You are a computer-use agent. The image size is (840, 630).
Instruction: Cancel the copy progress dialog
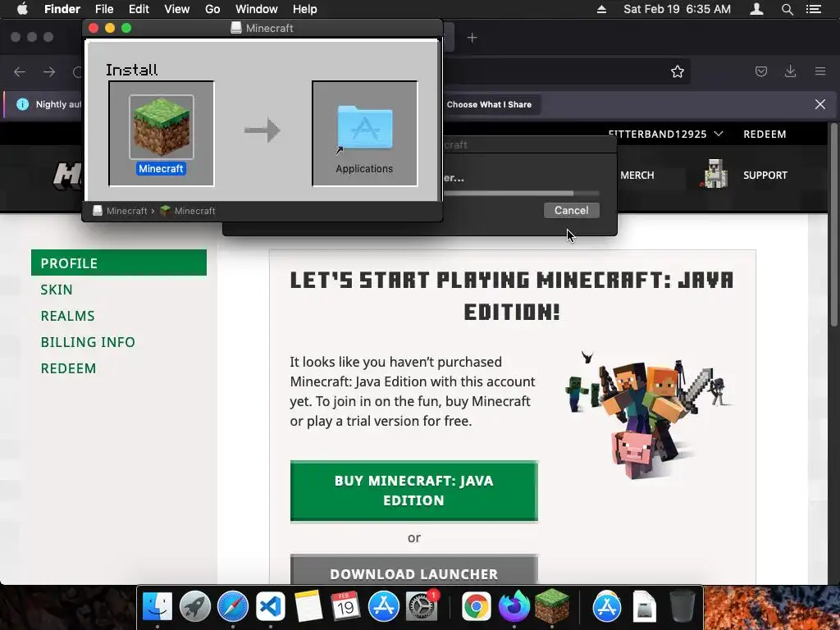coord(571,211)
